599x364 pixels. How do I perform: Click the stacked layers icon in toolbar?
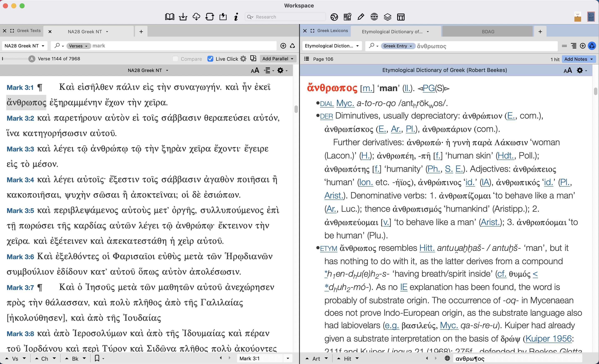(388, 17)
